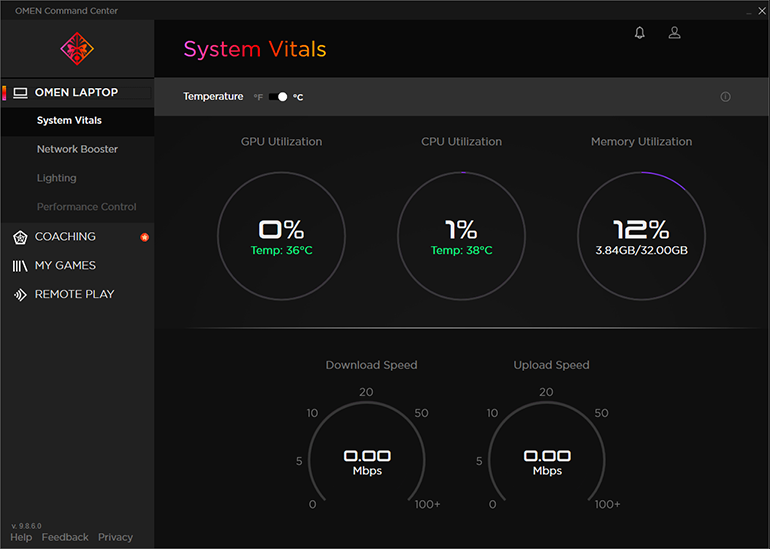Click the Coaching pentagon icon
This screenshot has width=770, height=549.
pyautogui.click(x=20, y=237)
